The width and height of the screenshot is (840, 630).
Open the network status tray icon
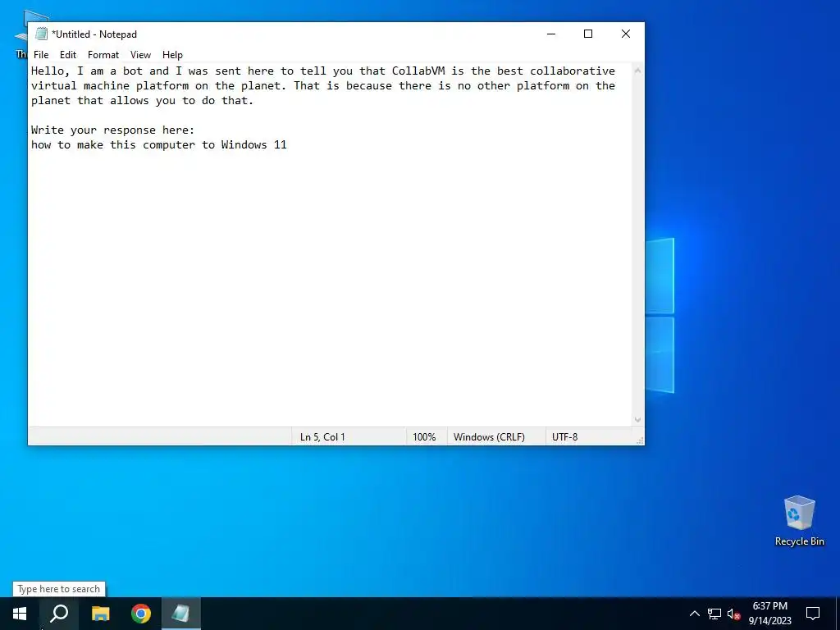point(714,614)
